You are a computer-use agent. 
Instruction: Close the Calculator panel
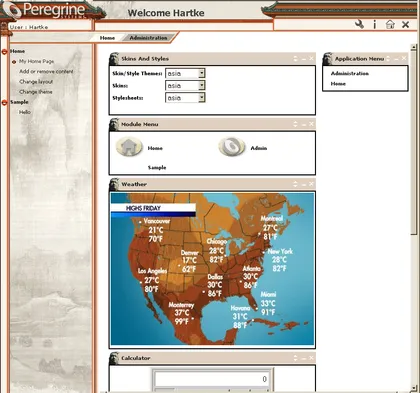[311, 358]
